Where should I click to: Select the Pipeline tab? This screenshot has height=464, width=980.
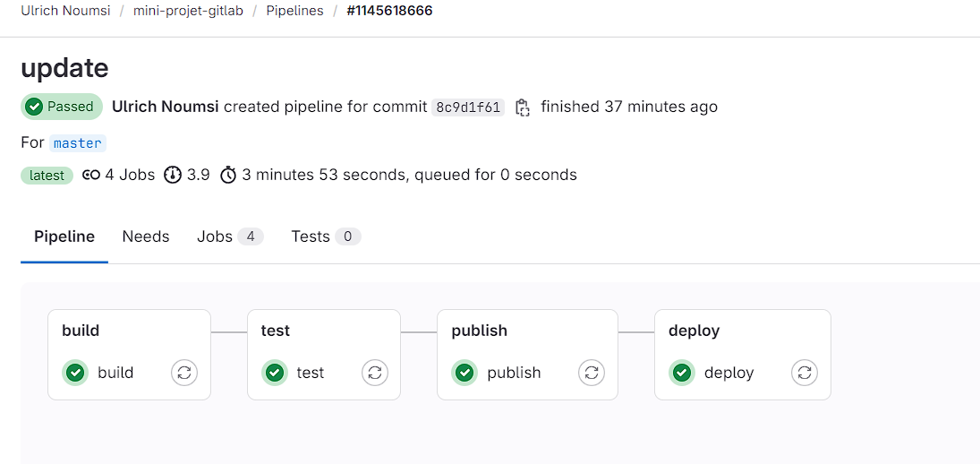(x=64, y=236)
